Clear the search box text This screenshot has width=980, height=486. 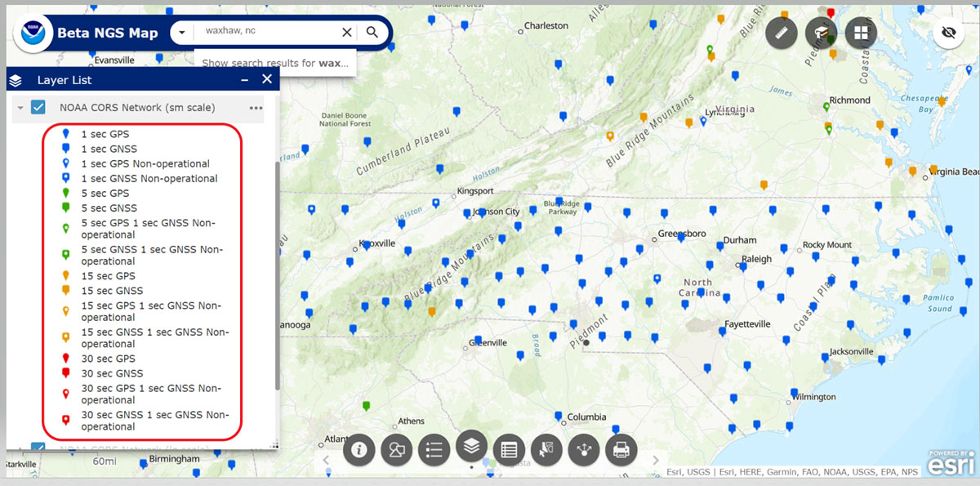click(x=347, y=32)
